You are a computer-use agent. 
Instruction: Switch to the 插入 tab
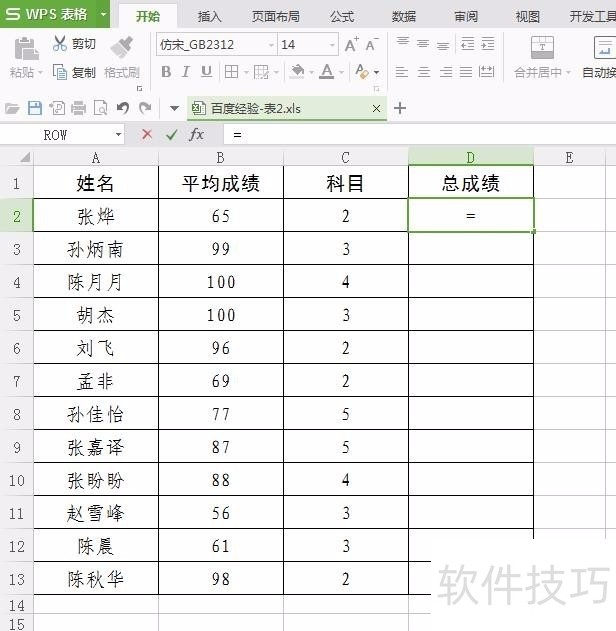[209, 16]
